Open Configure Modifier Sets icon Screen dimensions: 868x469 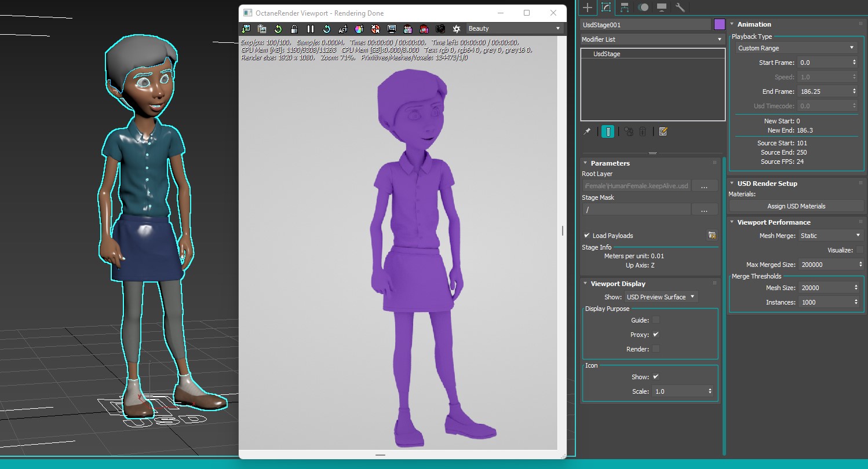[663, 132]
